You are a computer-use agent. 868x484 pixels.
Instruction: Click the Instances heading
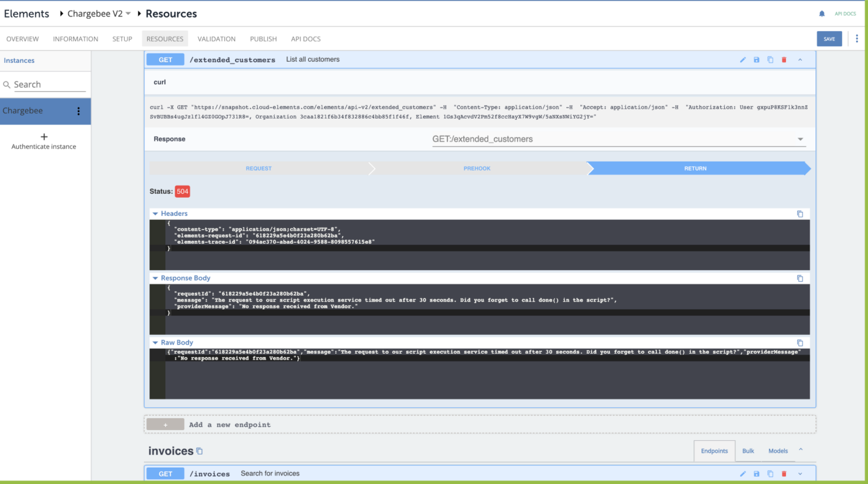[x=19, y=61]
